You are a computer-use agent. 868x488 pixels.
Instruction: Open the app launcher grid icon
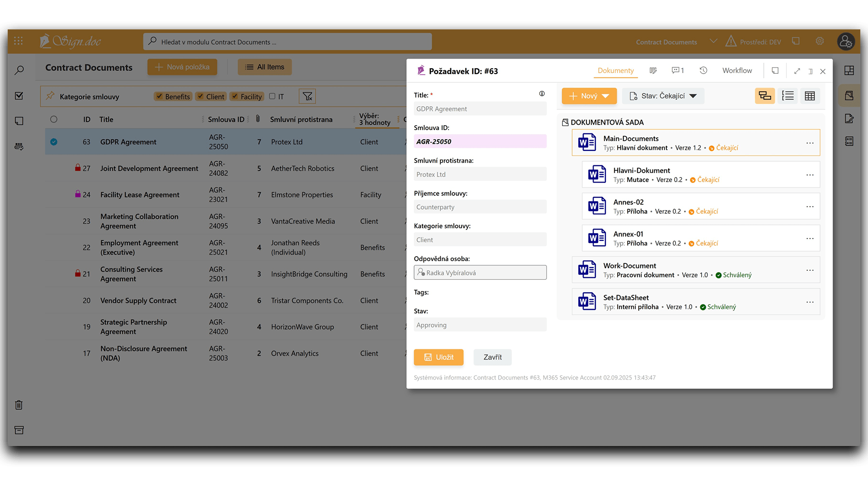[x=18, y=41]
